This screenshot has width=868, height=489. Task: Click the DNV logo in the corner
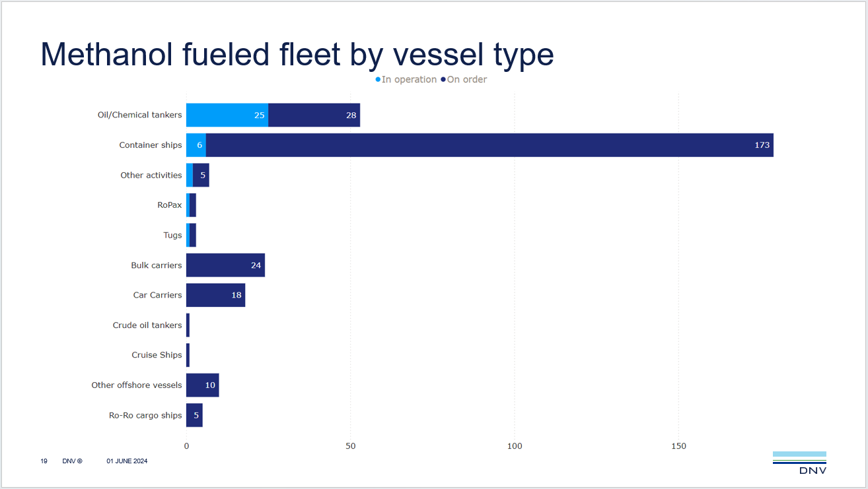tap(799, 463)
